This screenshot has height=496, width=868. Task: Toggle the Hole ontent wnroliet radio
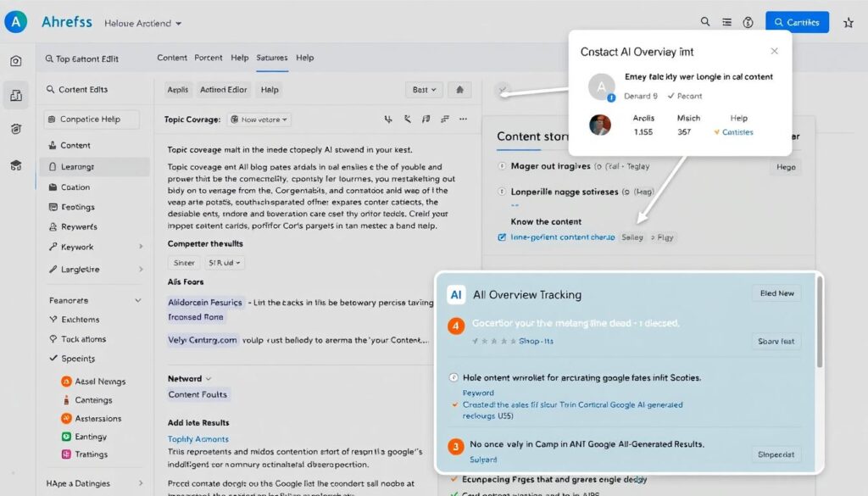coord(453,377)
